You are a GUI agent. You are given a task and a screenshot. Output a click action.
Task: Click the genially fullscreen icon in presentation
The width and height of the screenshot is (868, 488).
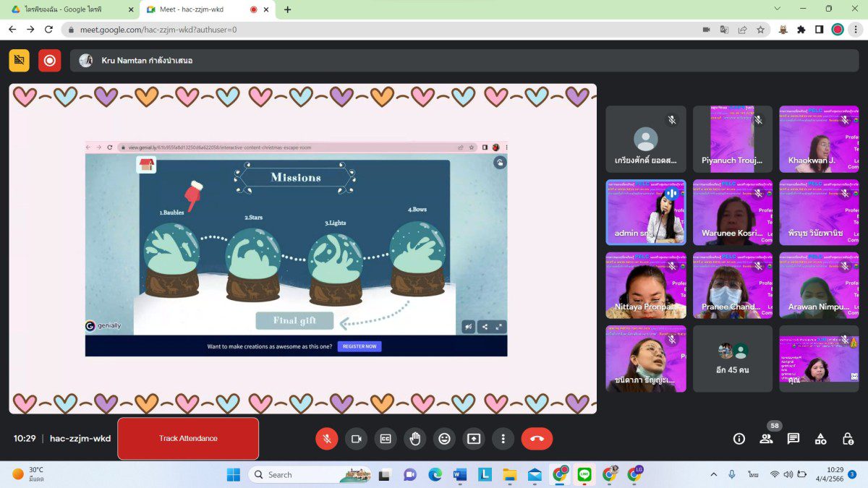click(500, 327)
